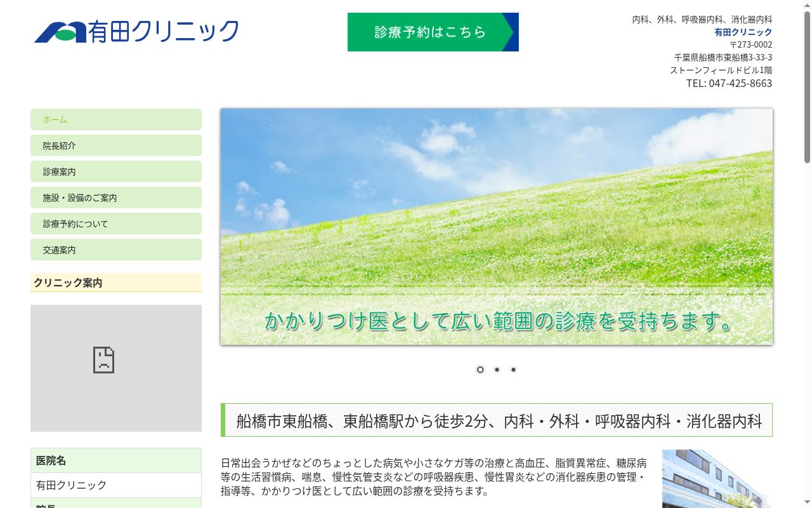Switch to the third slideshow dot
Image resolution: width=812 pixels, height=508 pixels.
coord(513,370)
